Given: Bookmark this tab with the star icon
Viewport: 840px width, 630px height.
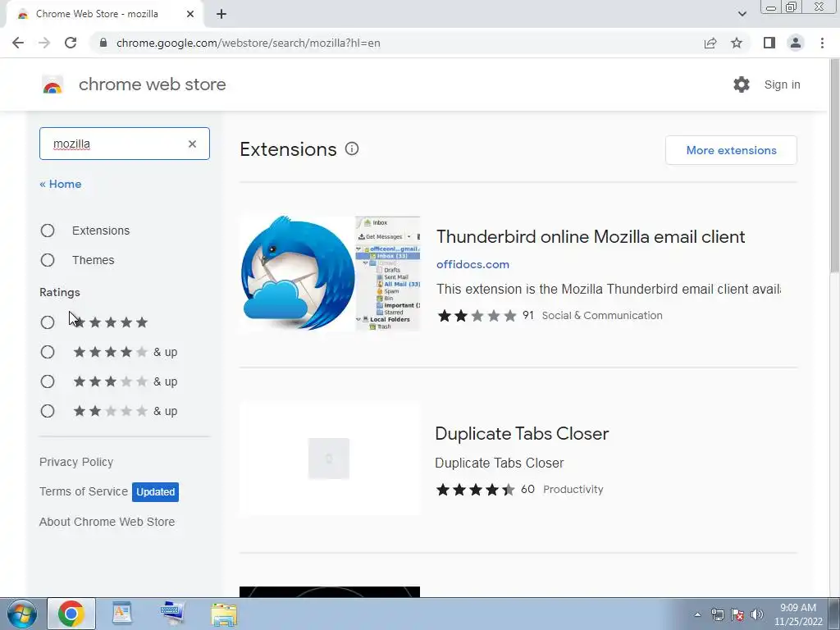Looking at the screenshot, I should (x=737, y=43).
